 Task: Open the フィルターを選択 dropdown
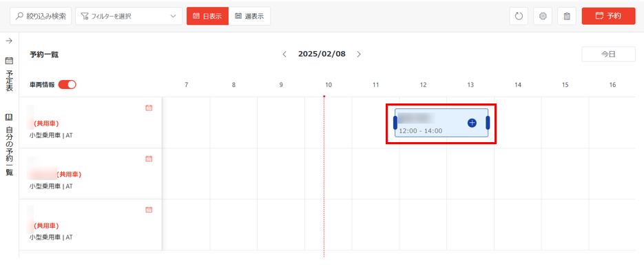pos(129,16)
